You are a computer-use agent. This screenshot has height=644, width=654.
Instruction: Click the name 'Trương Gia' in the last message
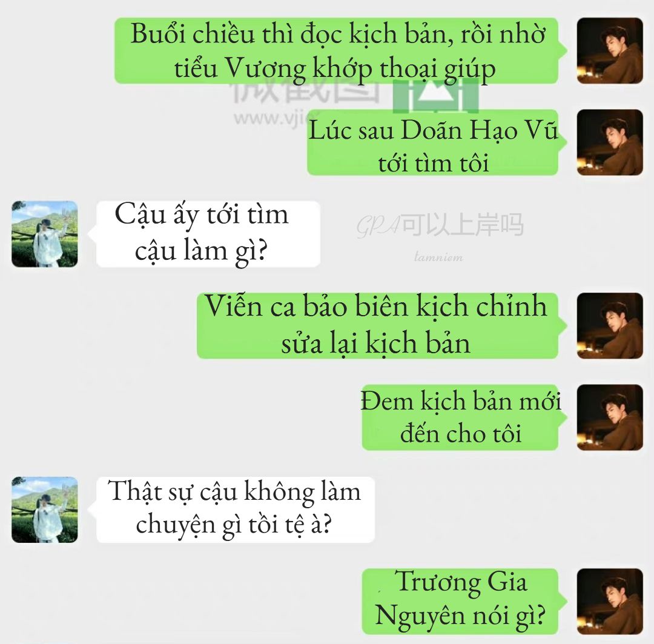point(461,582)
